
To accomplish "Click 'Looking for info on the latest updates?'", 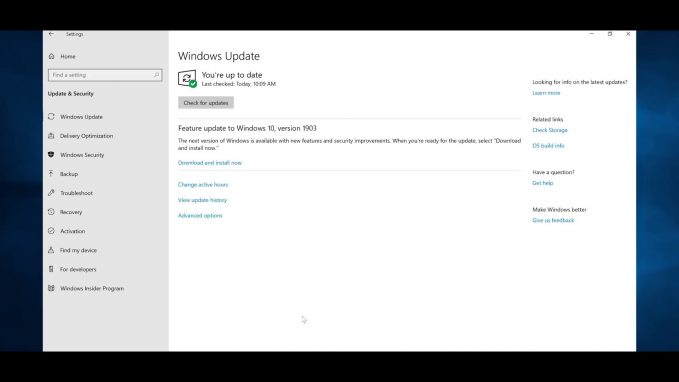I will tap(579, 82).
